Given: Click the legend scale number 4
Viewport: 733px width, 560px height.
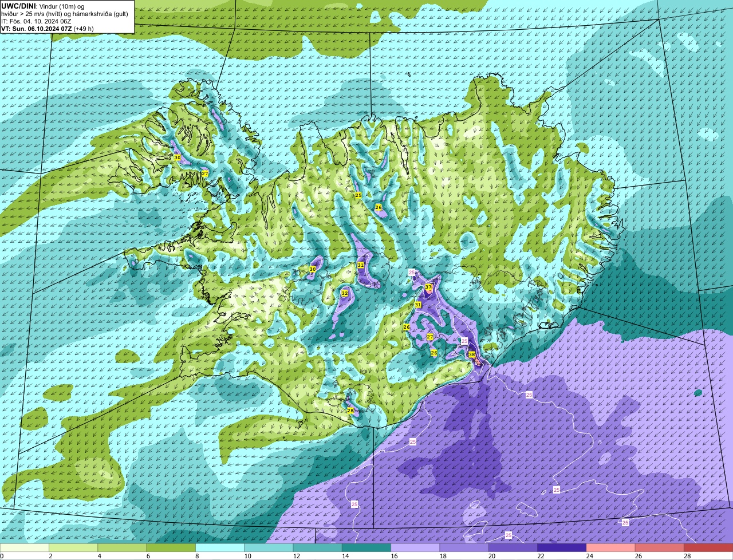Looking at the screenshot, I should (99, 556).
